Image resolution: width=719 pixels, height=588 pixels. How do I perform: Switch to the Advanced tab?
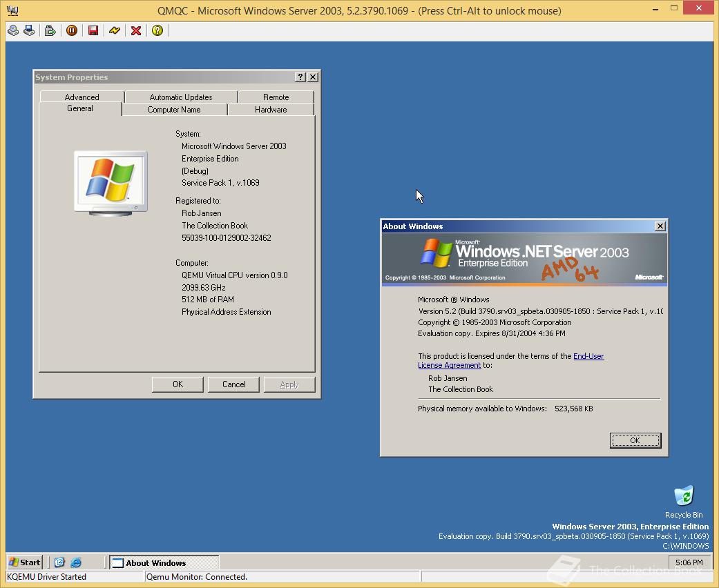coord(82,97)
